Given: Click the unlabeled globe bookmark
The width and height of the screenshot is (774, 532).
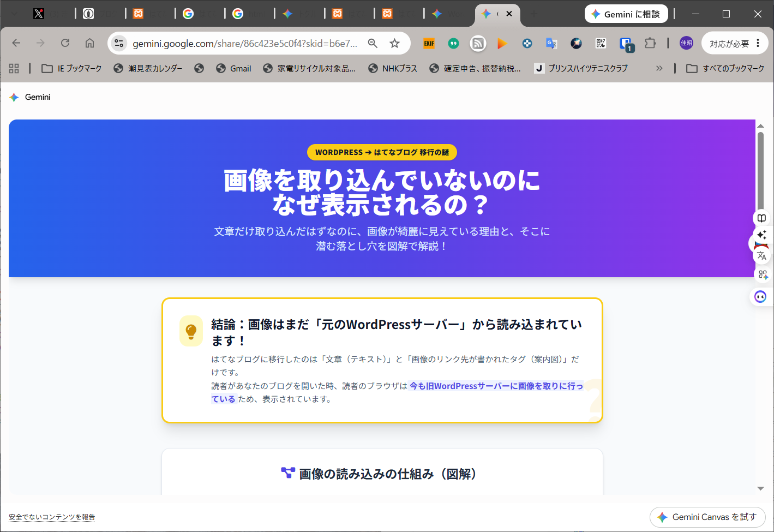Looking at the screenshot, I should click(199, 68).
